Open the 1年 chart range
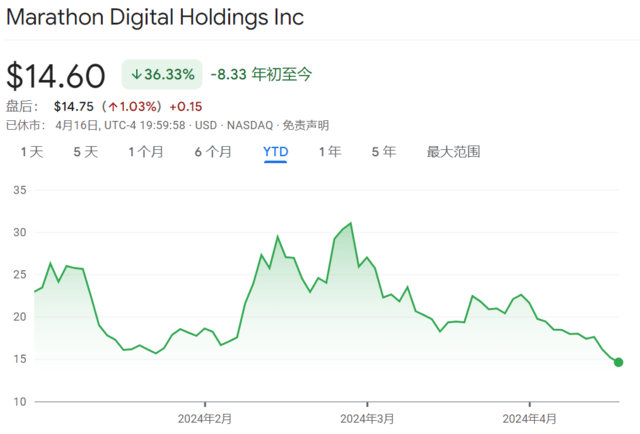The height and width of the screenshot is (434, 640). pos(329,152)
